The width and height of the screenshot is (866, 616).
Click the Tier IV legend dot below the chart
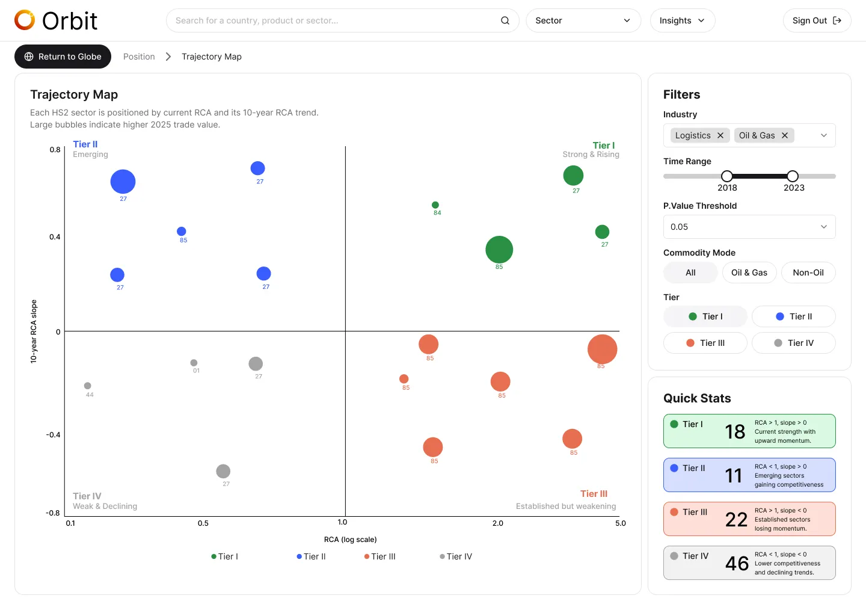[442, 556]
